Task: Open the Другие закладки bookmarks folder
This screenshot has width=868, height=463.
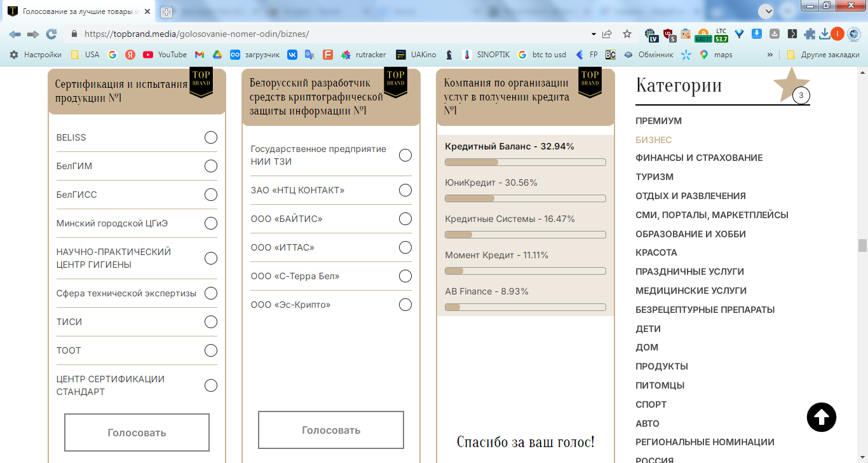Action: tap(823, 55)
